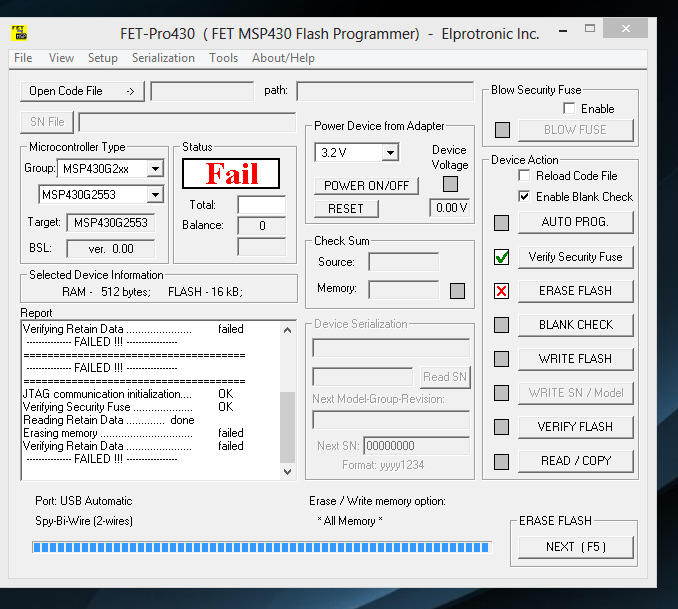678x609 pixels.
Task: Click the Balance value field
Action: tap(262, 226)
